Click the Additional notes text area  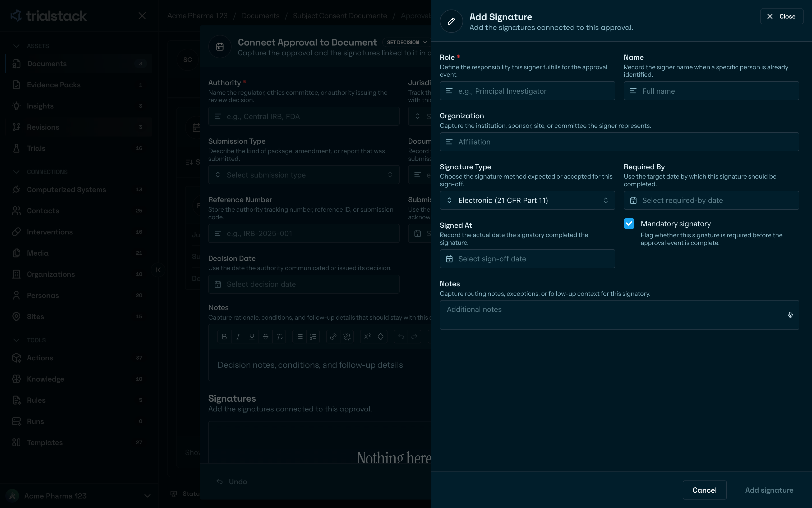619,315
